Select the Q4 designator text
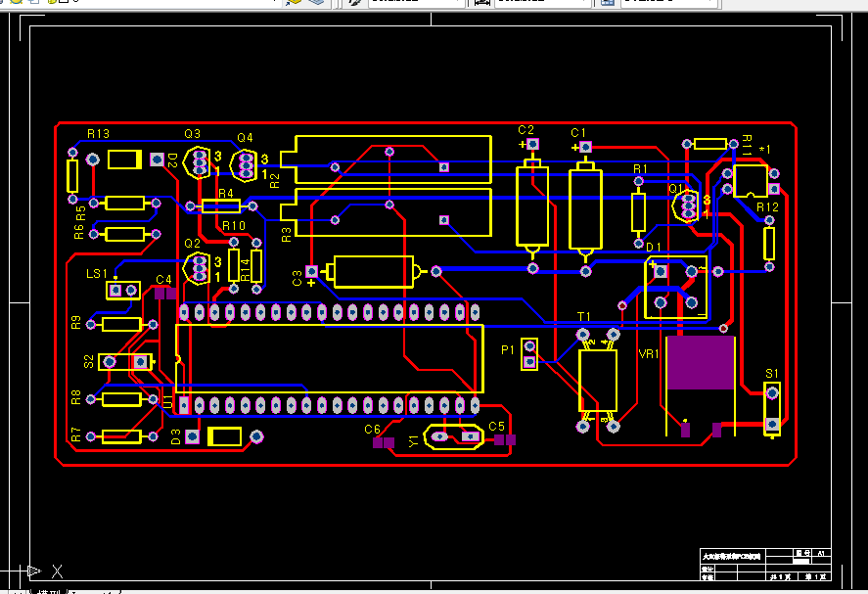Image resolution: width=868 pixels, height=594 pixels. point(245,138)
